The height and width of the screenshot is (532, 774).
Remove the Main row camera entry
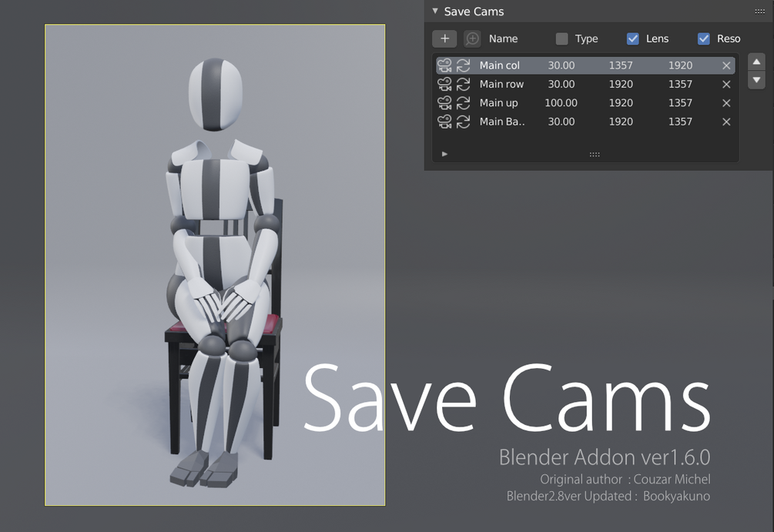click(x=726, y=84)
